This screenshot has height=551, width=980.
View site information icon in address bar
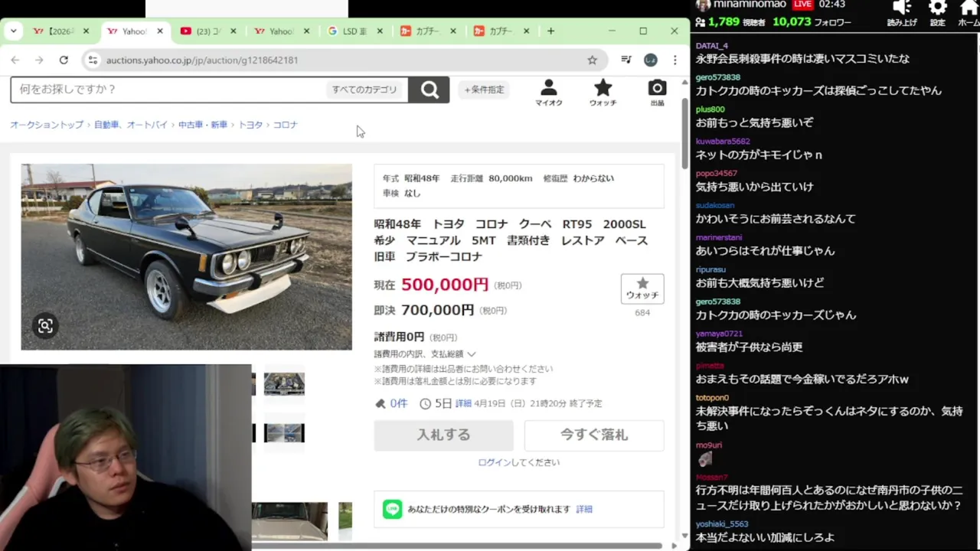[93, 60]
